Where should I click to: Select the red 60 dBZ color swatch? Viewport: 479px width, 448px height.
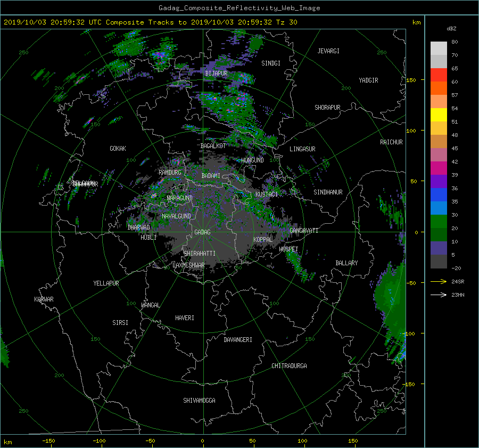tap(439, 75)
